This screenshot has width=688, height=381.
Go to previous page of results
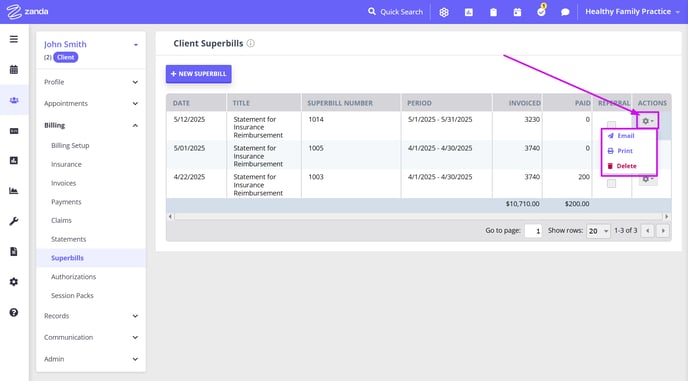(x=648, y=230)
